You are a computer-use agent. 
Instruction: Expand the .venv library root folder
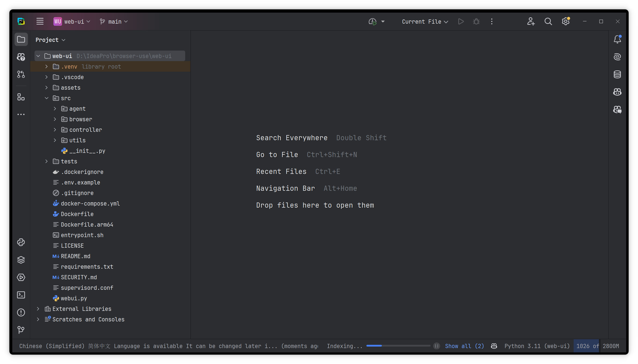point(47,66)
